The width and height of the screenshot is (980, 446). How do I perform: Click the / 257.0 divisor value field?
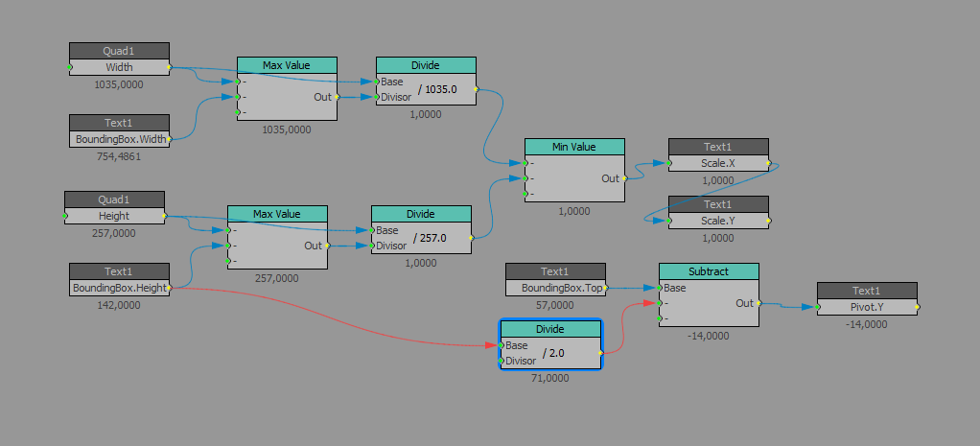(430, 238)
